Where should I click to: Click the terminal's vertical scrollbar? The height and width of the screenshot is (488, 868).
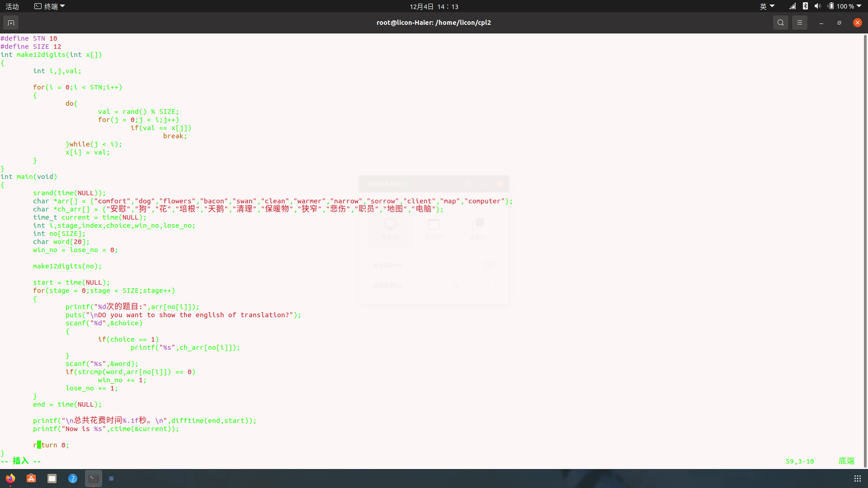point(865,251)
